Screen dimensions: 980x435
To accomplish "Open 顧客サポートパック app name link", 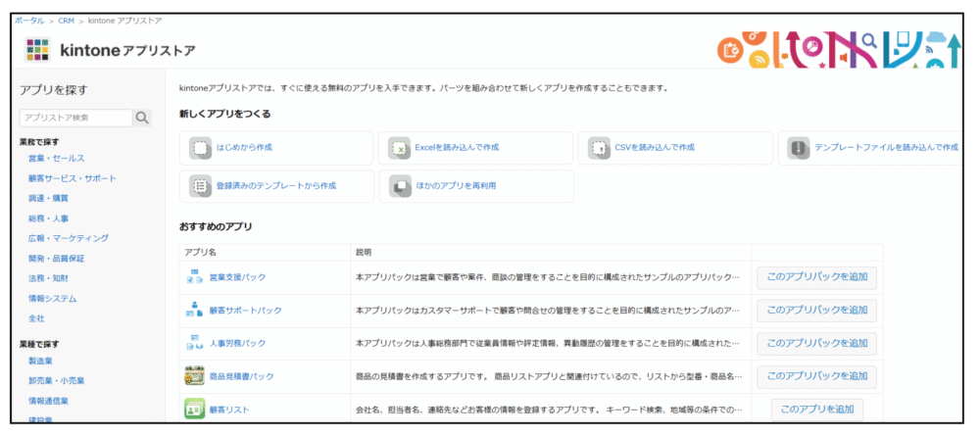I will coord(246,310).
